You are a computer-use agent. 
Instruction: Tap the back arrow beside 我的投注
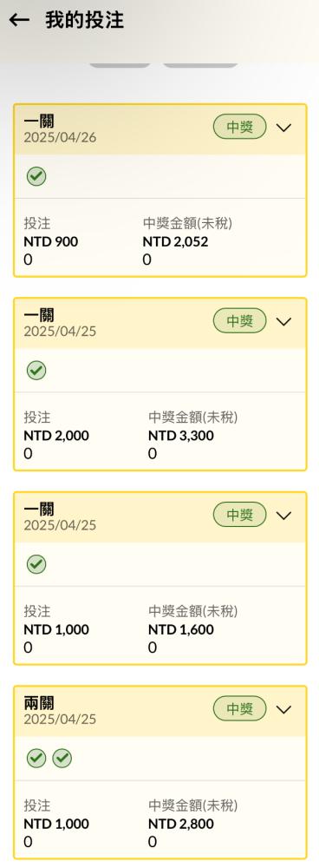coord(19,20)
